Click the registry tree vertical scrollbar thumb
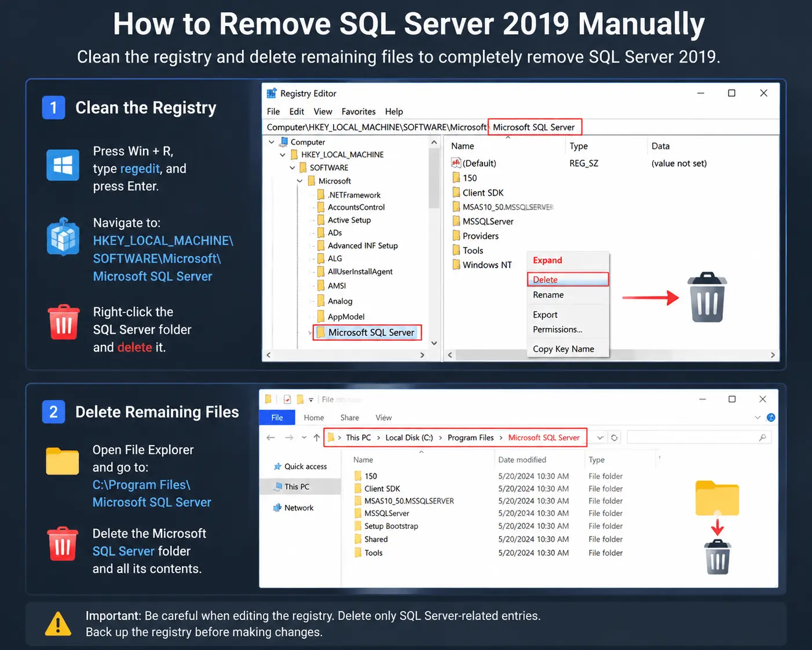Viewport: 812px width, 650px height. pos(434,178)
